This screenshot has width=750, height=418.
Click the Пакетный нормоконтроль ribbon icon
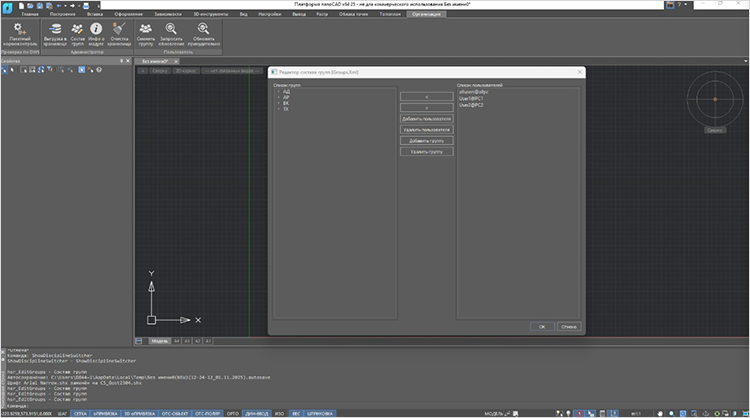(18, 30)
